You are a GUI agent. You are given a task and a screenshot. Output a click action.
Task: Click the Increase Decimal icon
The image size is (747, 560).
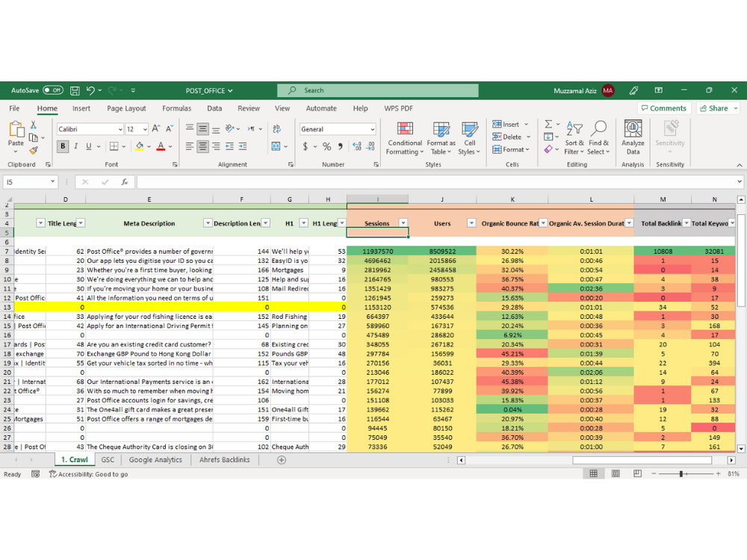[x=357, y=146]
